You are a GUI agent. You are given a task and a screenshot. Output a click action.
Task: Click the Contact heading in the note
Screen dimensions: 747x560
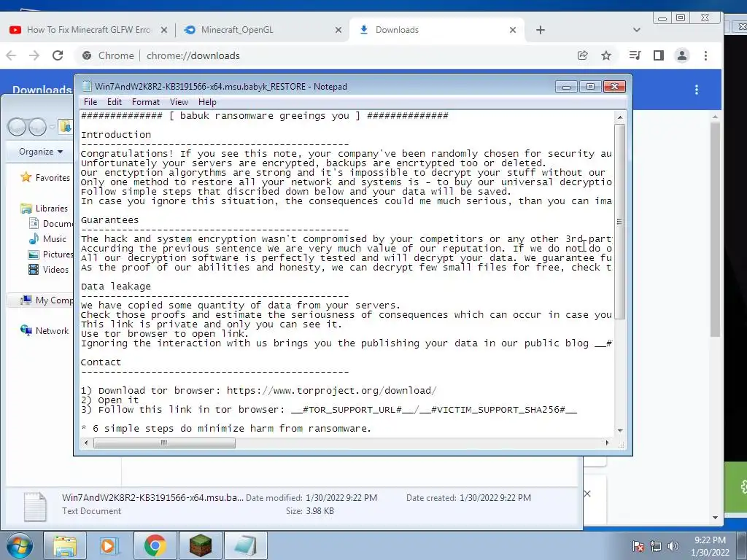101,362
